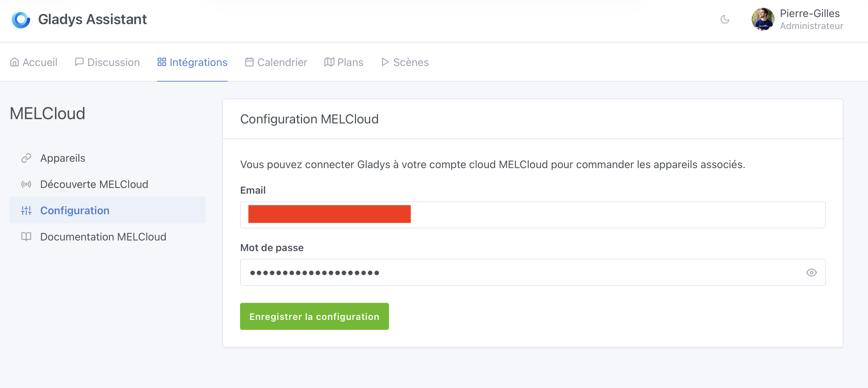Open the Calendrier calendar icon
The width and height of the screenshot is (868, 388).
249,62
